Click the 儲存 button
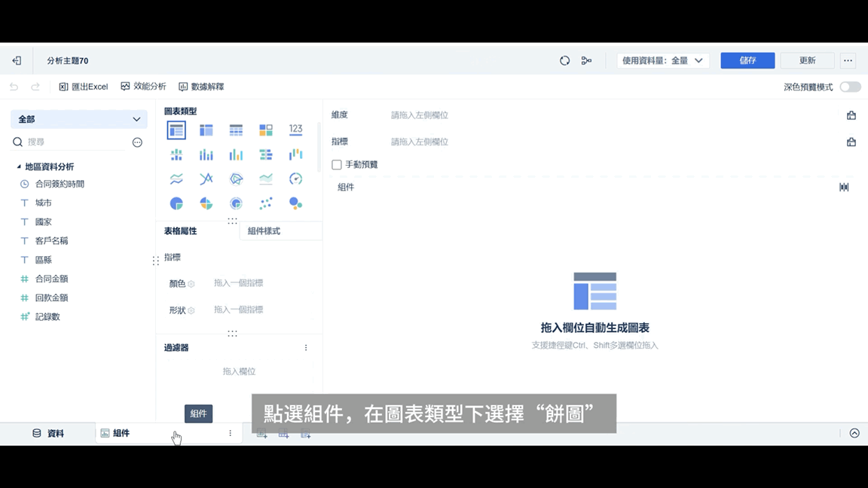The image size is (868, 488). 747,61
